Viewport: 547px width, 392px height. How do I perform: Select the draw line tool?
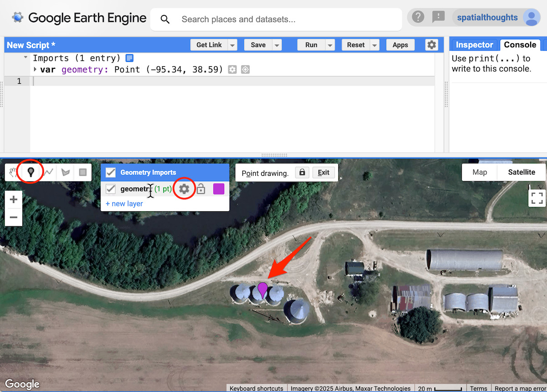pos(49,173)
